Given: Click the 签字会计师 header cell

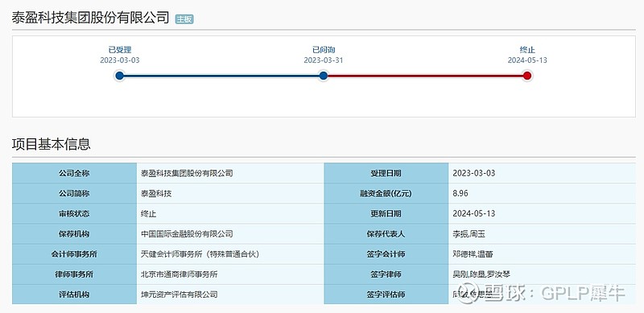Looking at the screenshot, I should coord(386,253).
